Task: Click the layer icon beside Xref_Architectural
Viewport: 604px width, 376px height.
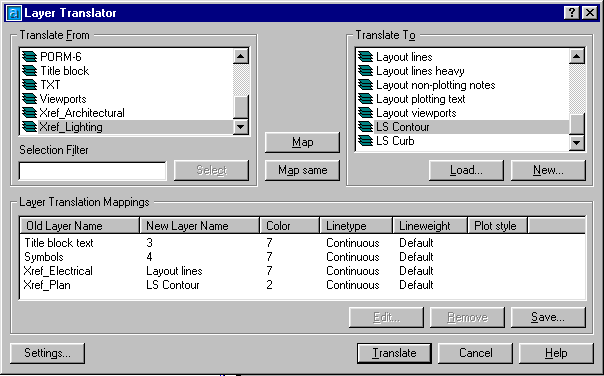Action: click(x=29, y=113)
